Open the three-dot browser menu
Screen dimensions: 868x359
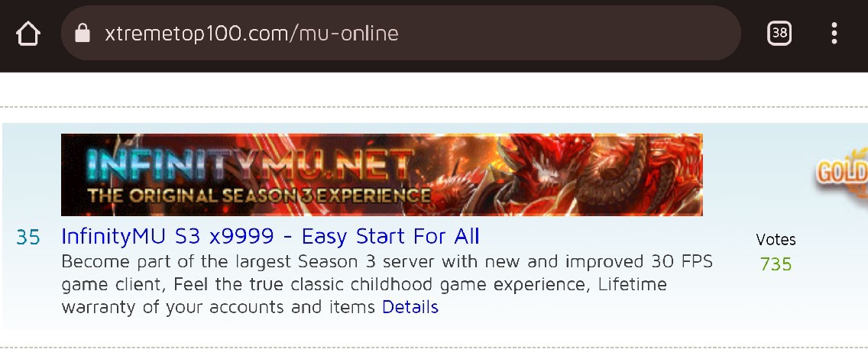[834, 33]
